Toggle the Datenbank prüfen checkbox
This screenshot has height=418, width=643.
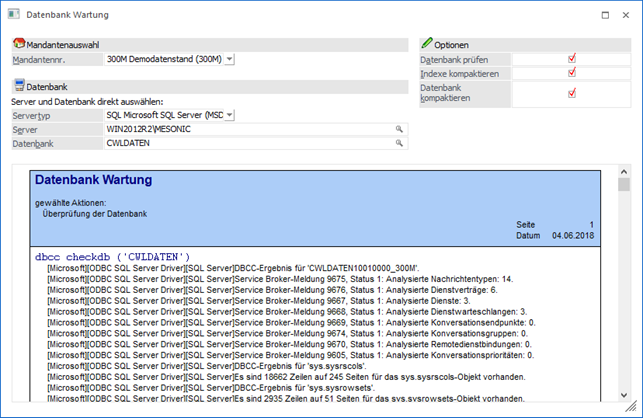[571, 59]
